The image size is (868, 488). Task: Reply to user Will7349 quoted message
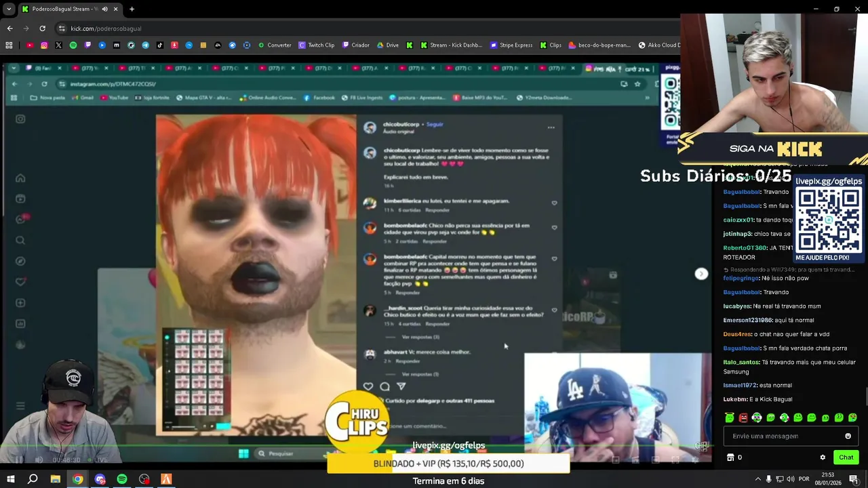(789, 270)
